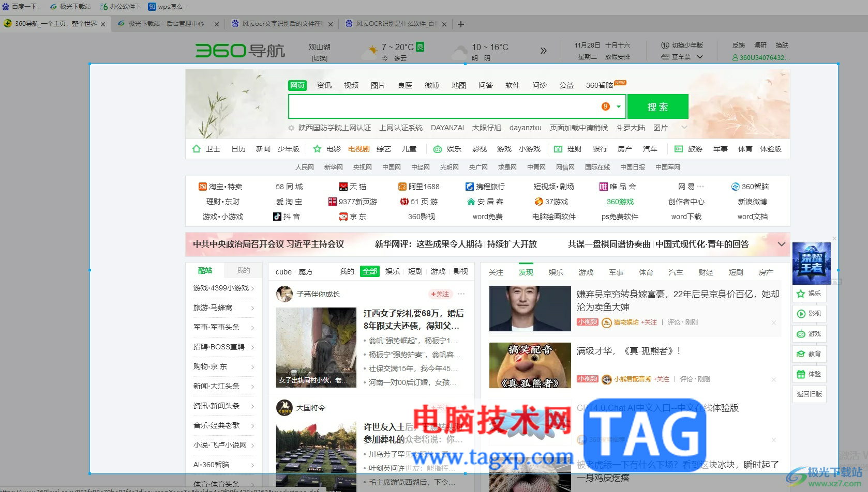Click +关注 for 子芜伴你成长
This screenshot has width=868, height=492.
(440, 294)
